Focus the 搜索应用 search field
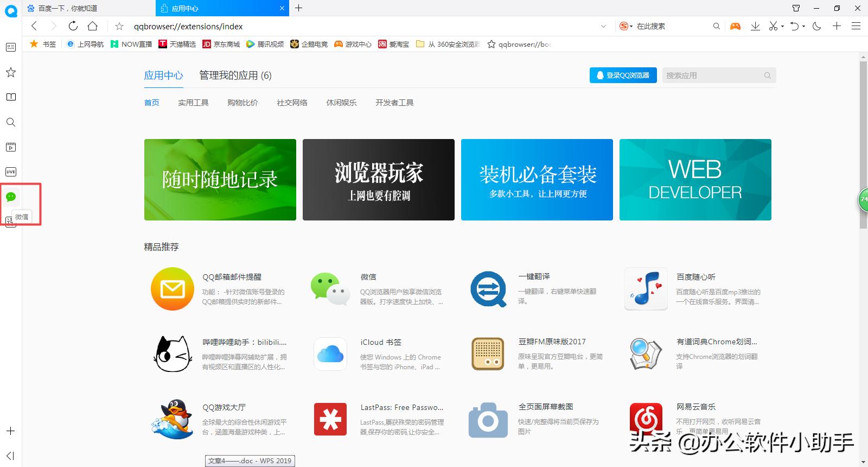This screenshot has width=868, height=467. 719,75
